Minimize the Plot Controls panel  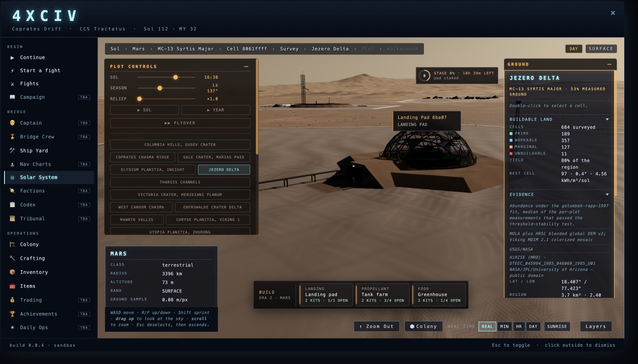[x=246, y=66]
